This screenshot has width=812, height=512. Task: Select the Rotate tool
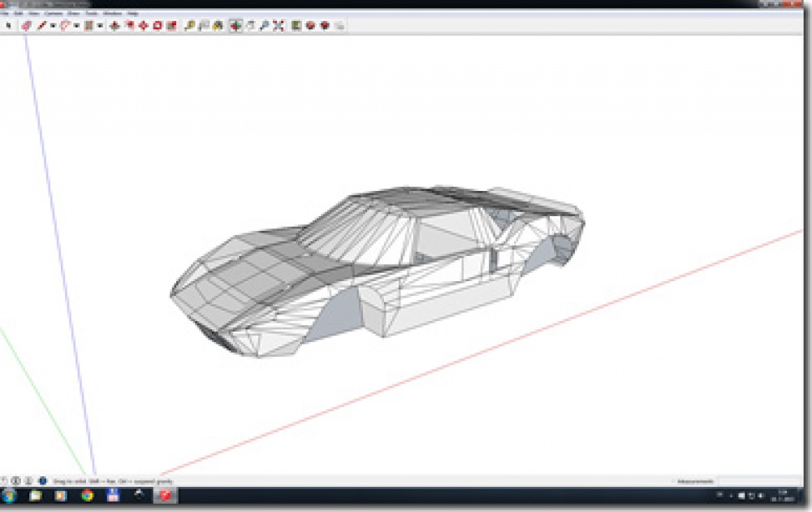click(158, 25)
